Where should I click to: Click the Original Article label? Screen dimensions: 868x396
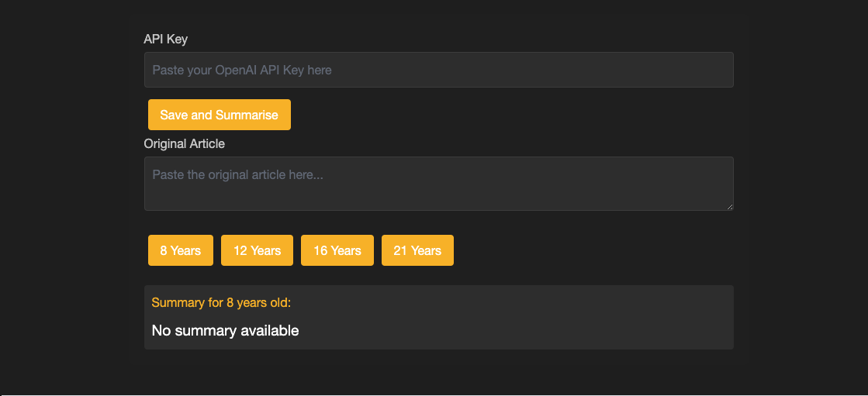coord(185,143)
